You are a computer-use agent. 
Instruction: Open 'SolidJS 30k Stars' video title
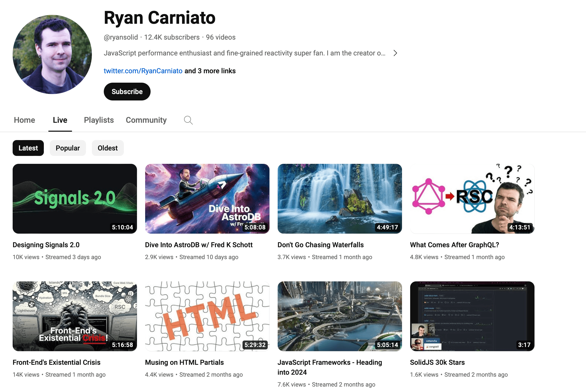[437, 362]
